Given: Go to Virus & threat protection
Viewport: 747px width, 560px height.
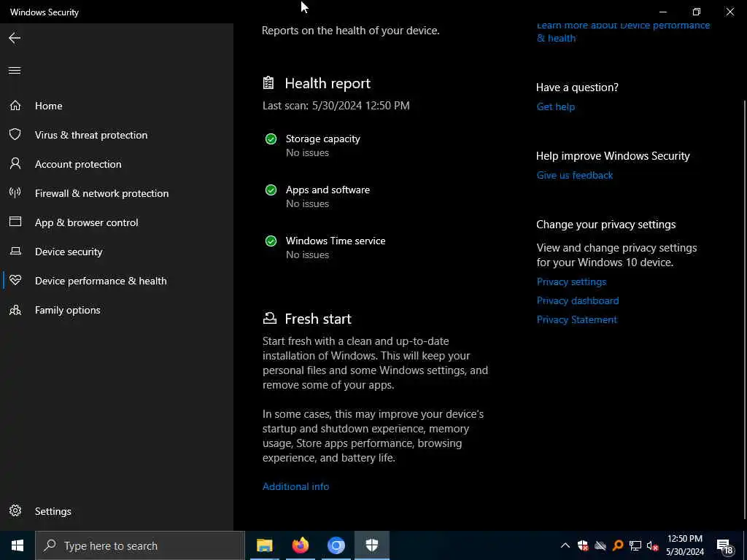Looking at the screenshot, I should [117, 135].
